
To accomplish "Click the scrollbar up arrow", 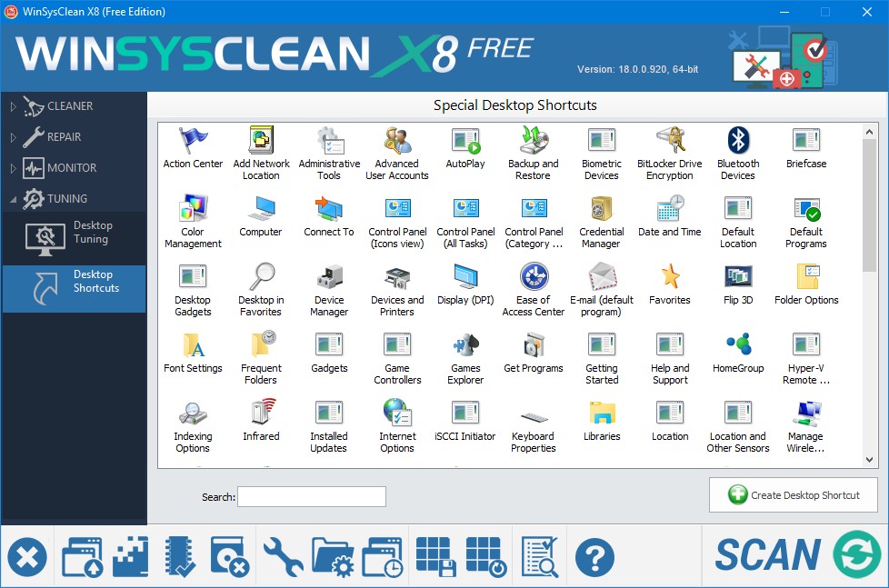I will pyautogui.click(x=869, y=132).
